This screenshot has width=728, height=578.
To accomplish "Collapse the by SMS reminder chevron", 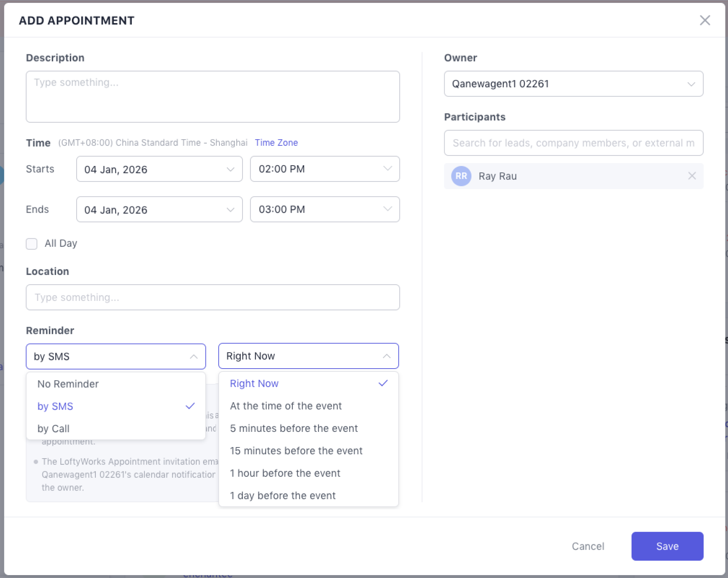I will tap(194, 357).
